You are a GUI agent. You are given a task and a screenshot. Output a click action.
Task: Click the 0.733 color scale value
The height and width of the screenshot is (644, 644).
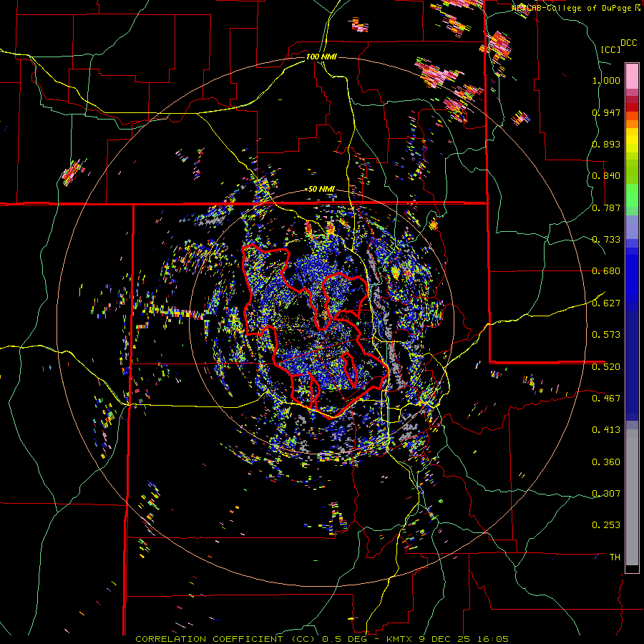(606, 240)
